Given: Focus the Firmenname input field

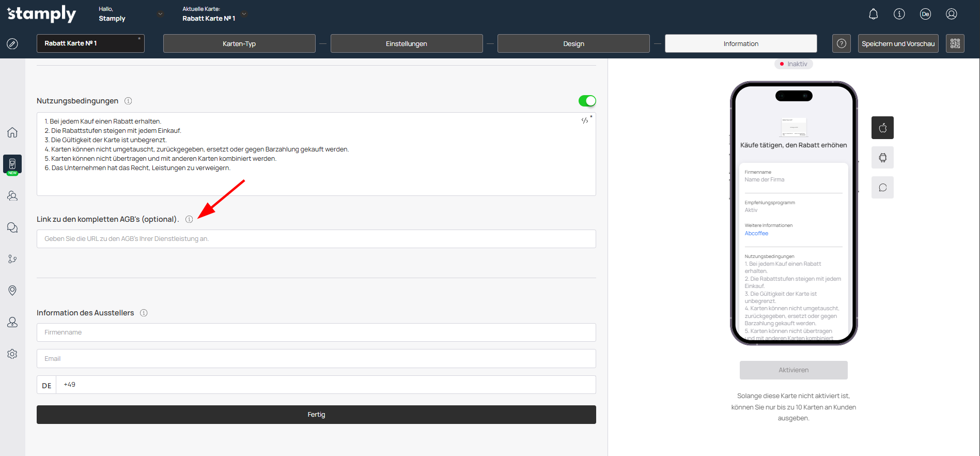Looking at the screenshot, I should click(316, 332).
